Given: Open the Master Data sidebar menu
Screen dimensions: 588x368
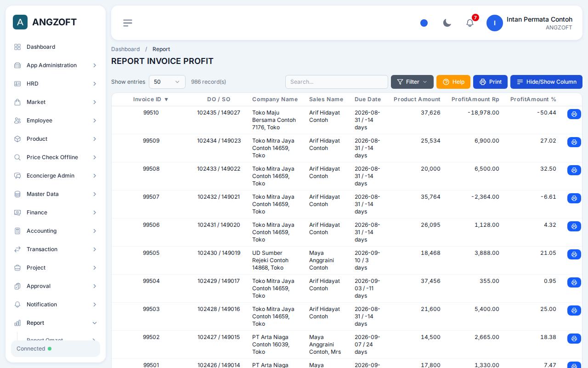Looking at the screenshot, I should pos(56,194).
